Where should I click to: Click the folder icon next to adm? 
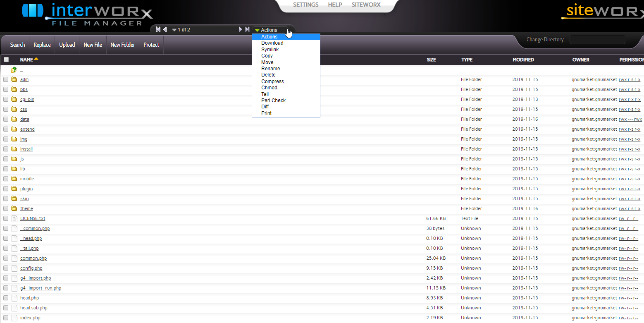14,79
